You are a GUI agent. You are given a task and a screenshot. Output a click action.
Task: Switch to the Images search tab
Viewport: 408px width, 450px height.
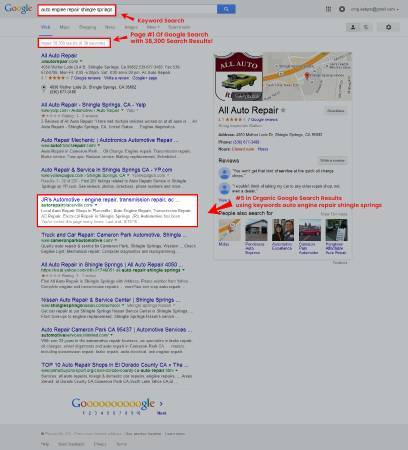(131, 27)
